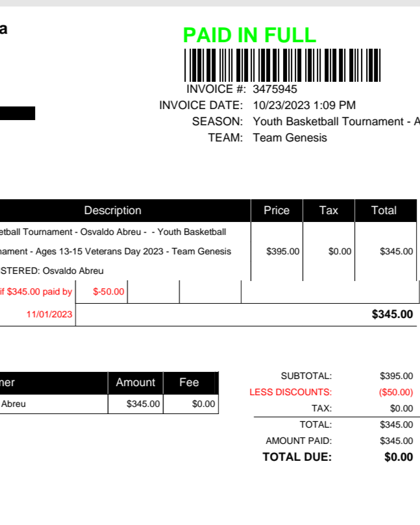
Task: Click the $0.00 fee cell
Action: [x=204, y=404]
